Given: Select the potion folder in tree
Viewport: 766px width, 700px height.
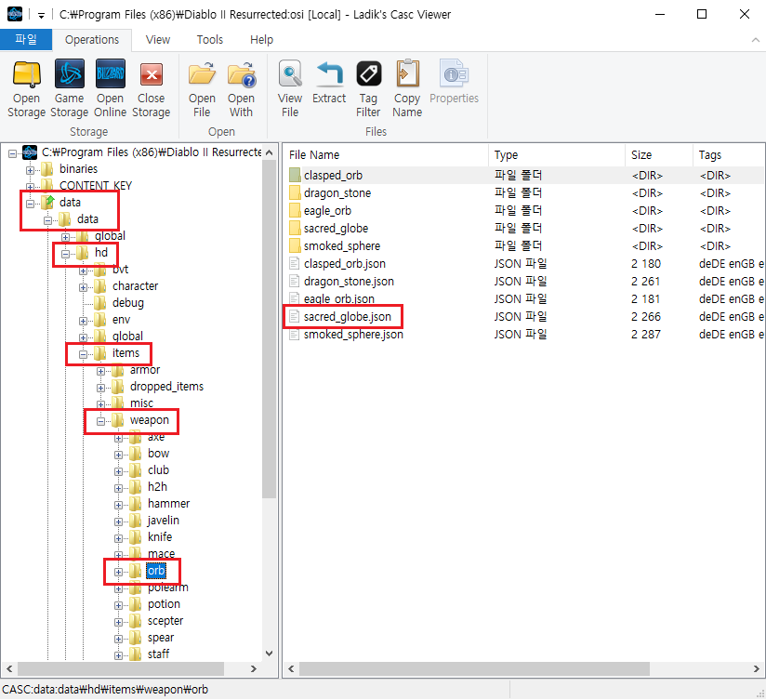Looking at the screenshot, I should 164,604.
